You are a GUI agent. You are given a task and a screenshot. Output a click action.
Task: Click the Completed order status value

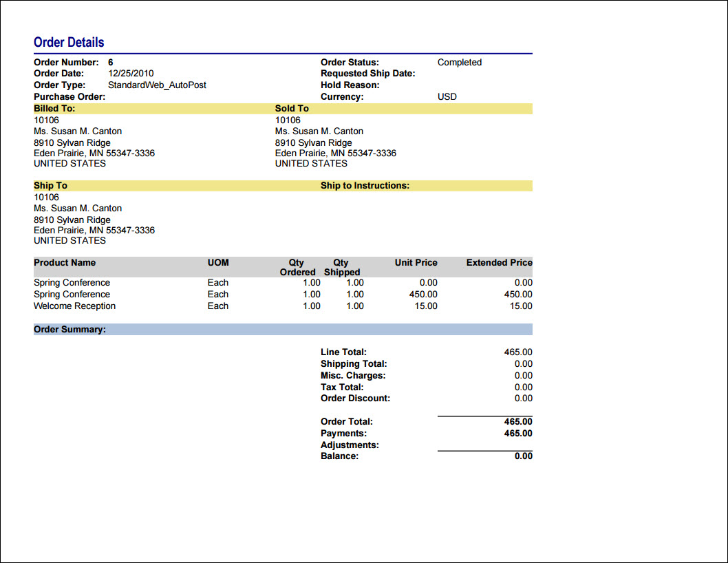[460, 62]
